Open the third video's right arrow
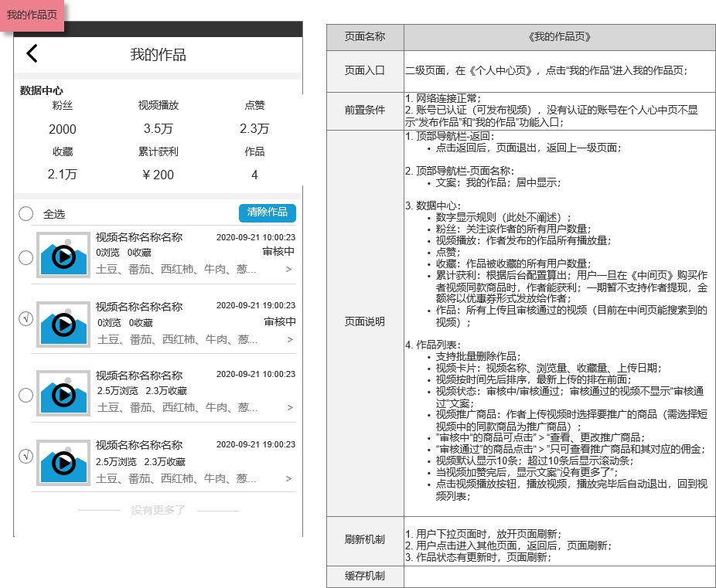 [291, 408]
